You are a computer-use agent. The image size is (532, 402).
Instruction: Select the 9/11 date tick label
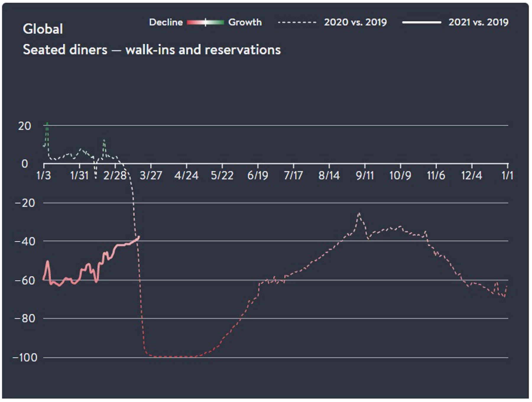click(365, 176)
